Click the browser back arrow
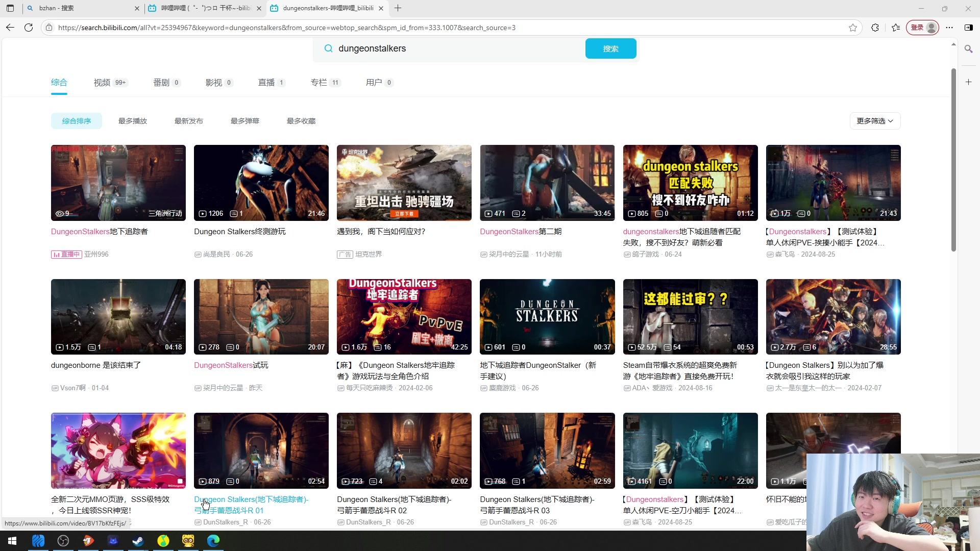Screen dimensions: 980x551 [x=10, y=28]
